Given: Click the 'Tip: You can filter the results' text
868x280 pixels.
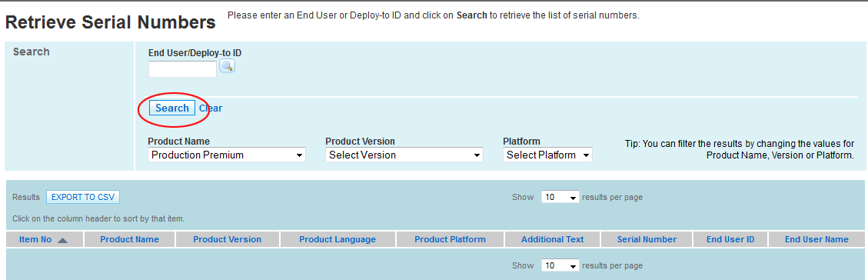Looking at the screenshot, I should coord(740,149).
